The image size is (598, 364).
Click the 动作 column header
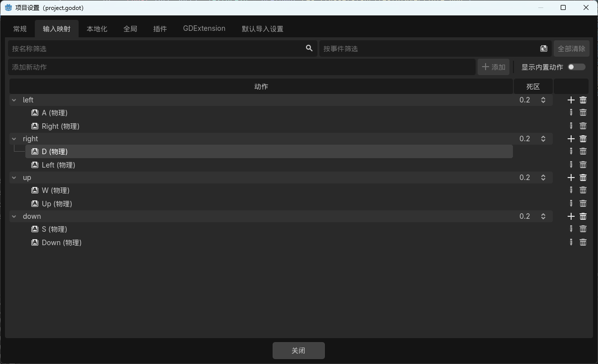[x=261, y=87]
